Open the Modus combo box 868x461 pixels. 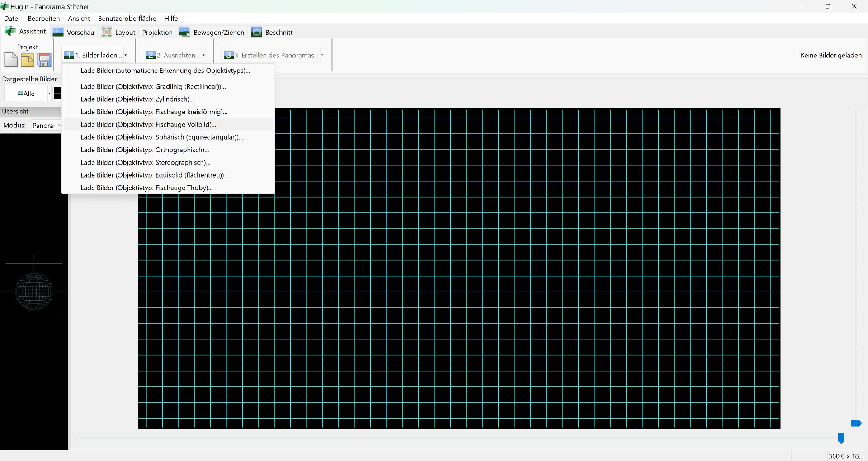click(x=47, y=126)
